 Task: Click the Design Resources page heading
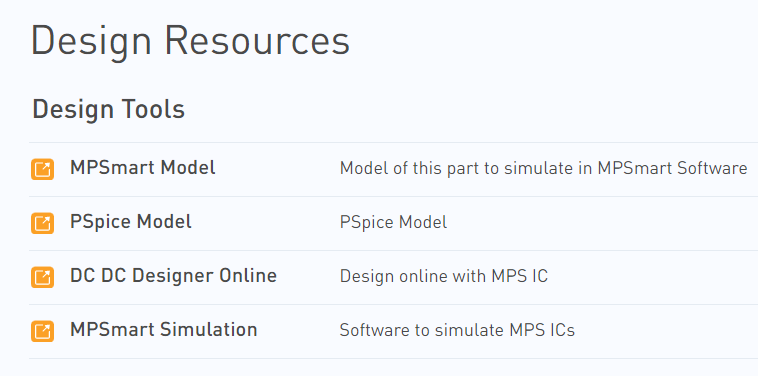pos(190,42)
